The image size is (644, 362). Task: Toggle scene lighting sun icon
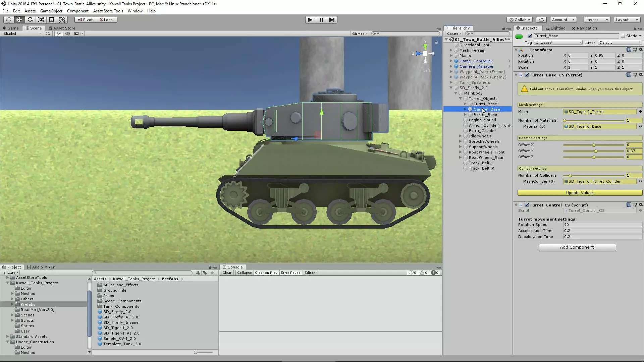[x=59, y=34]
